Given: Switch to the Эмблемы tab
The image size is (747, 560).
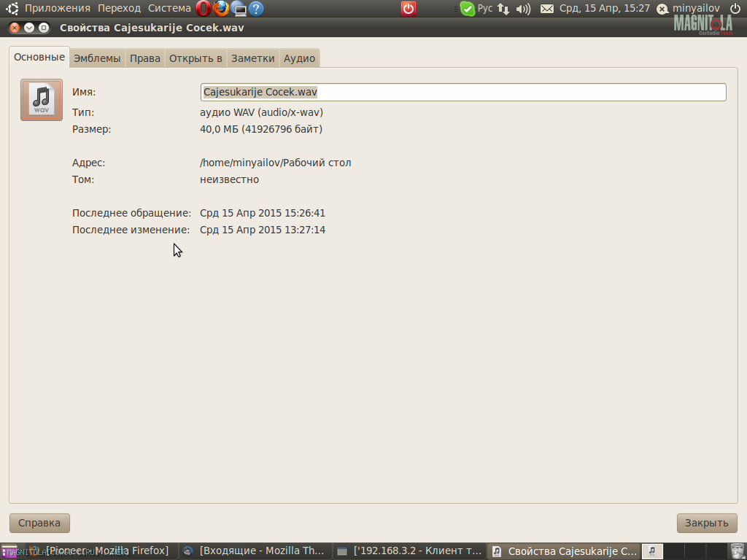Looking at the screenshot, I should [x=97, y=58].
